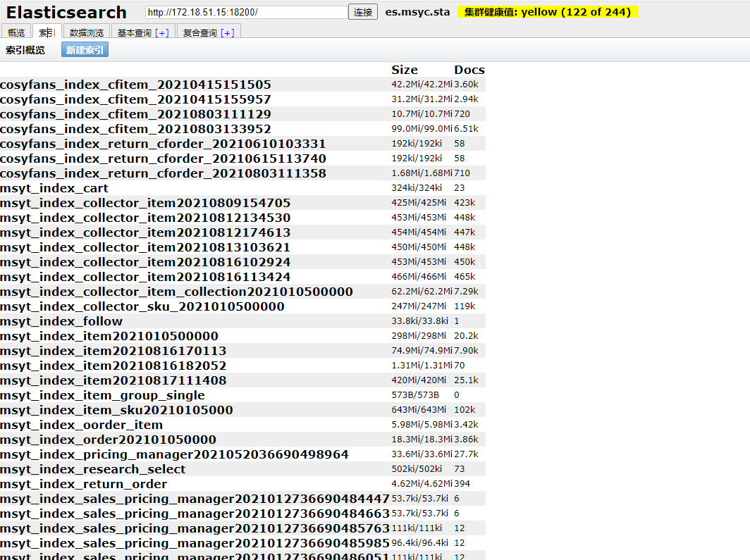Select index cosyfans_index_cfitem_20210803111129
The height and width of the screenshot is (560, 750).
(135, 114)
